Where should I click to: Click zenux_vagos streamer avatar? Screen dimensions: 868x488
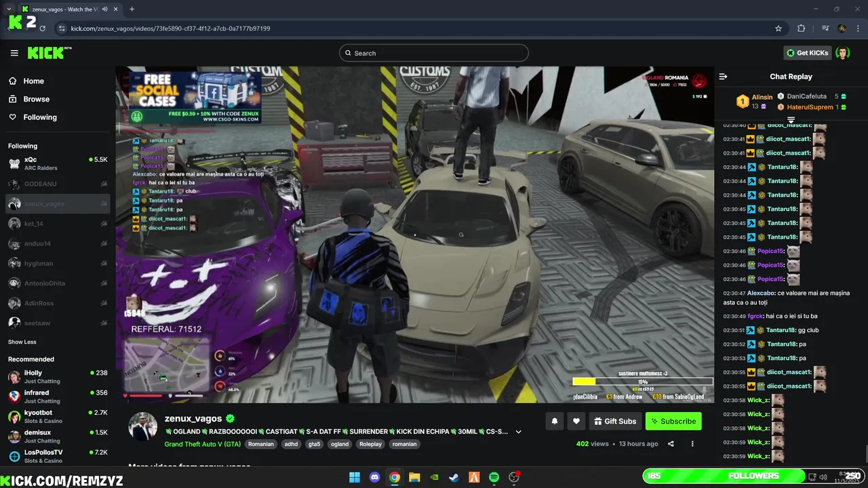click(x=143, y=426)
